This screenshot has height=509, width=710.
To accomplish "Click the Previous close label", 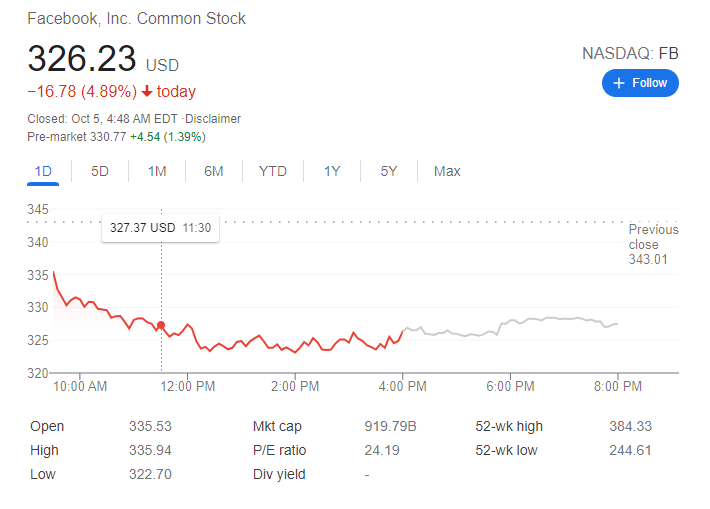I will [653, 237].
